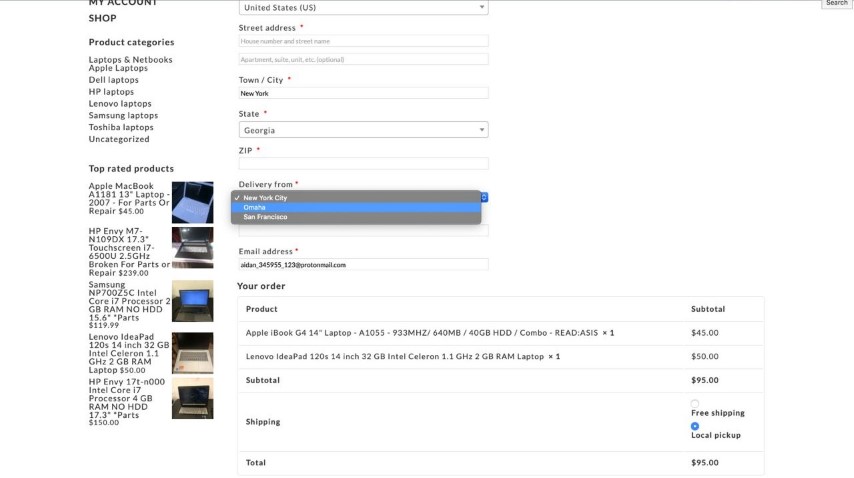Open Uncategorized category

[x=119, y=139]
